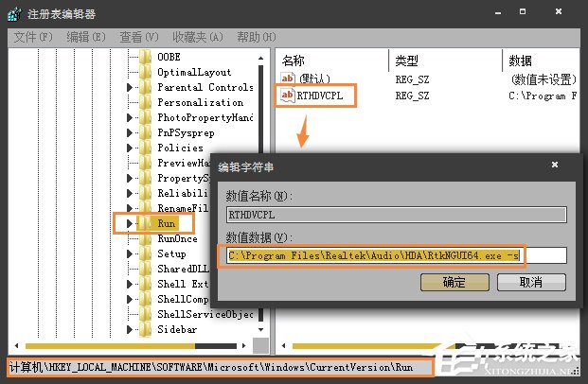Expand the Setup key arrow
The image size is (588, 384).
click(130, 254)
